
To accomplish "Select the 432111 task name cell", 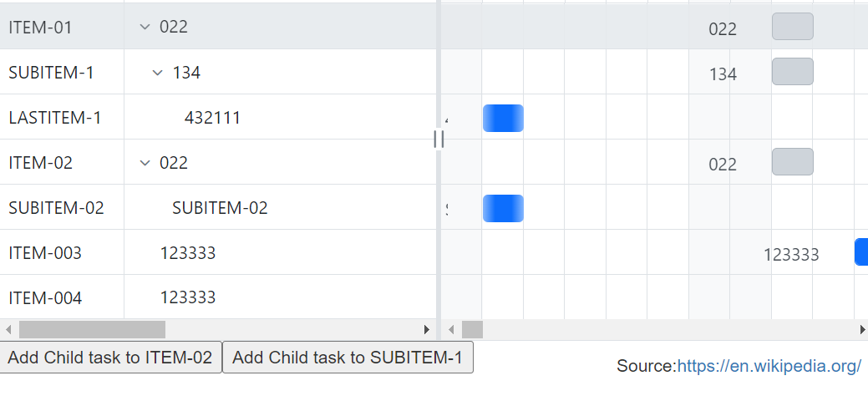I will click(212, 118).
